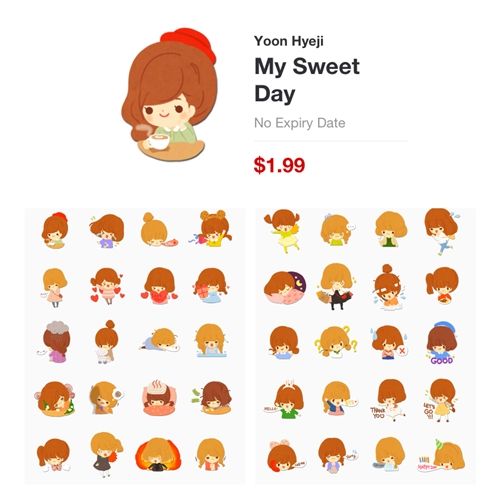This screenshot has height=500, width=500.
Task: Select the GOOD sticker with blue hat
Action: [x=442, y=343]
